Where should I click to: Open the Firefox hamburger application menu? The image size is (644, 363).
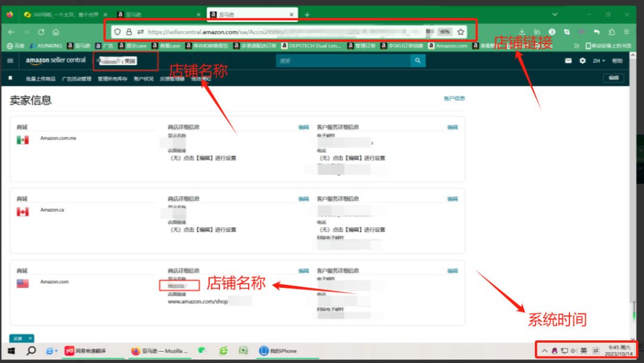[x=626, y=32]
